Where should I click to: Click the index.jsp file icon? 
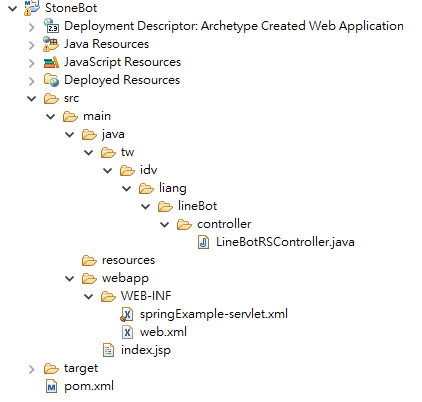(108, 350)
